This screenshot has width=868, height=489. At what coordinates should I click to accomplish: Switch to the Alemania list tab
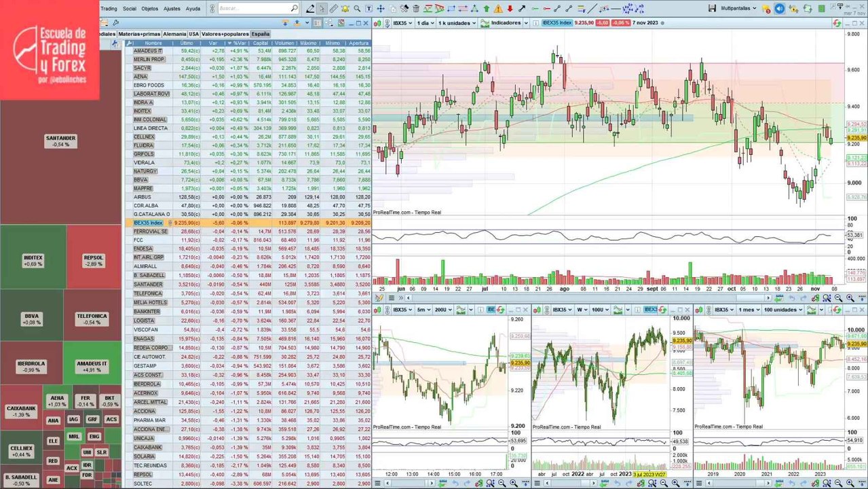(174, 34)
